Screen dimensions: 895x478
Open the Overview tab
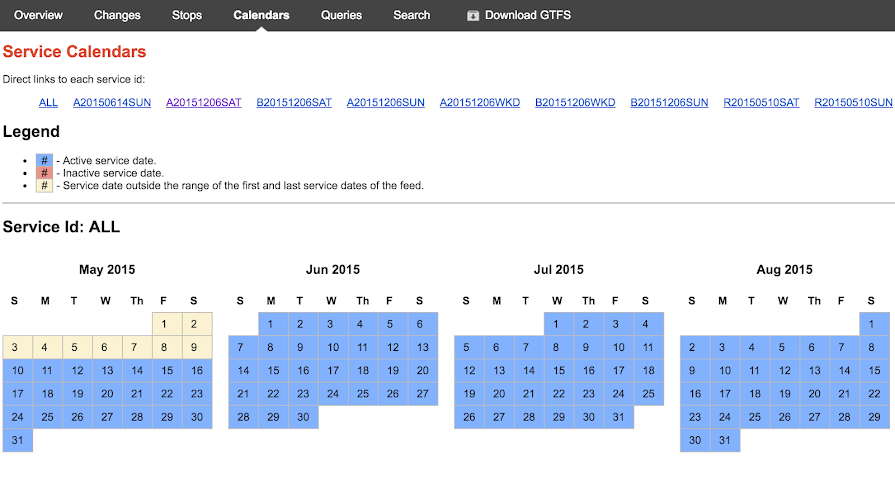coord(38,15)
